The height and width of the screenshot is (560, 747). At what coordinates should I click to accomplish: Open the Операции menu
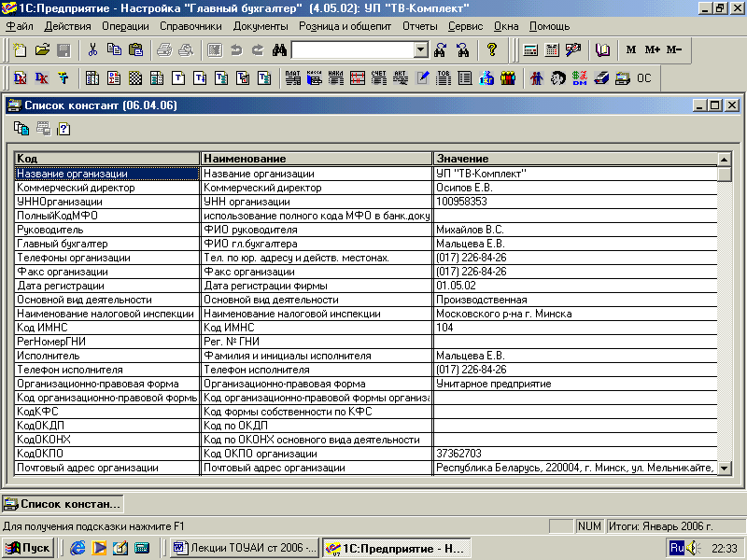(x=125, y=27)
